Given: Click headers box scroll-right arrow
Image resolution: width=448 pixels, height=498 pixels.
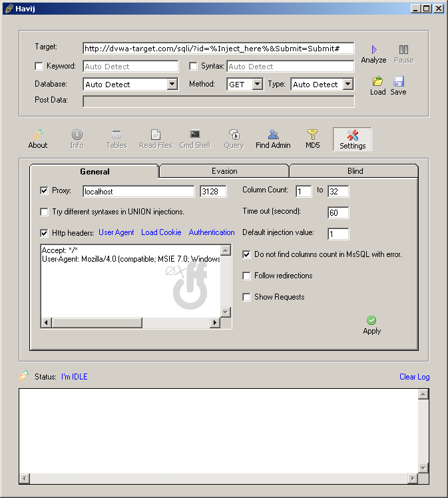Looking at the screenshot, I should (215, 323).
